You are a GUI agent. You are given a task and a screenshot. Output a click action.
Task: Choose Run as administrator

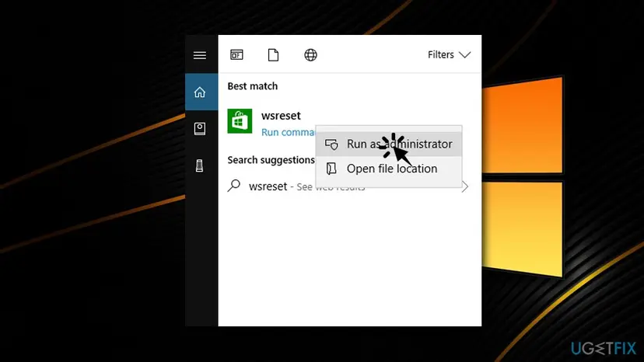[389, 144]
